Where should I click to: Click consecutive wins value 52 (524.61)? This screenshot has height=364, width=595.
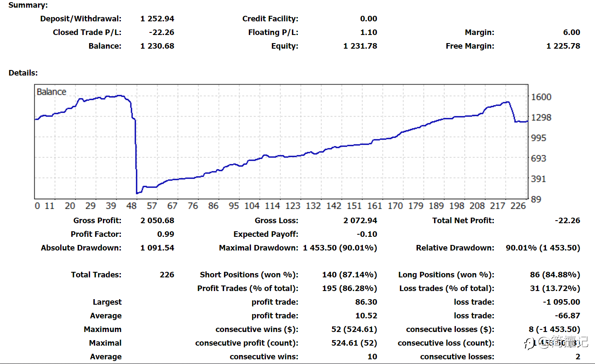[354, 329]
